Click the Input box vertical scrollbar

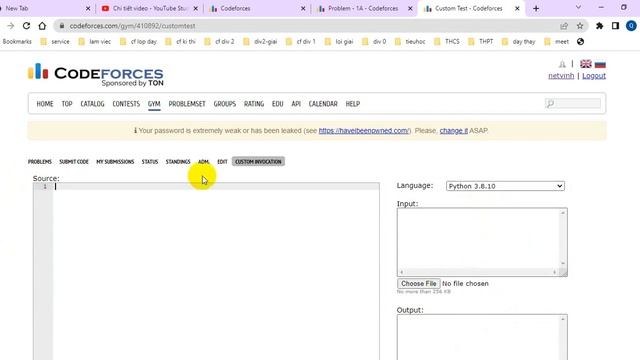(x=563, y=238)
